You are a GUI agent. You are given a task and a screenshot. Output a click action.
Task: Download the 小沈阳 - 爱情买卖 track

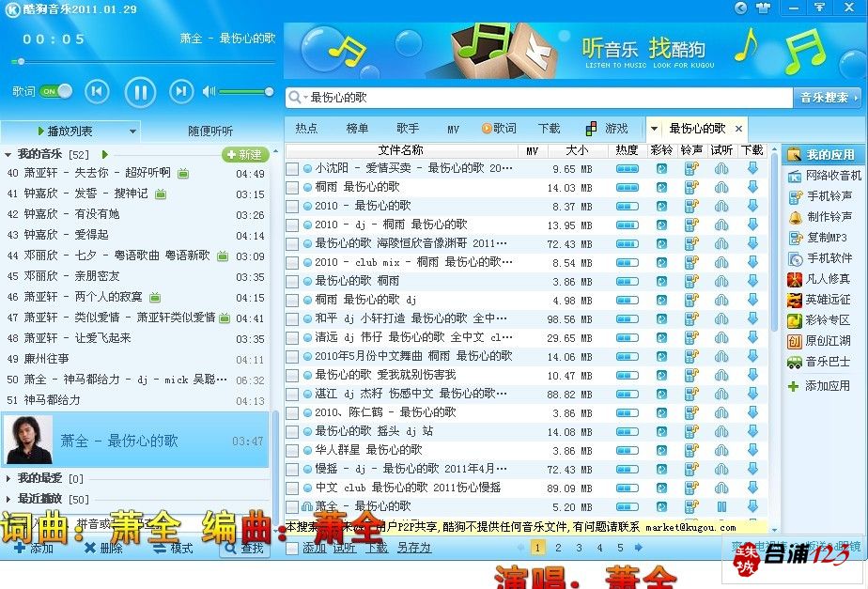pyautogui.click(x=752, y=168)
